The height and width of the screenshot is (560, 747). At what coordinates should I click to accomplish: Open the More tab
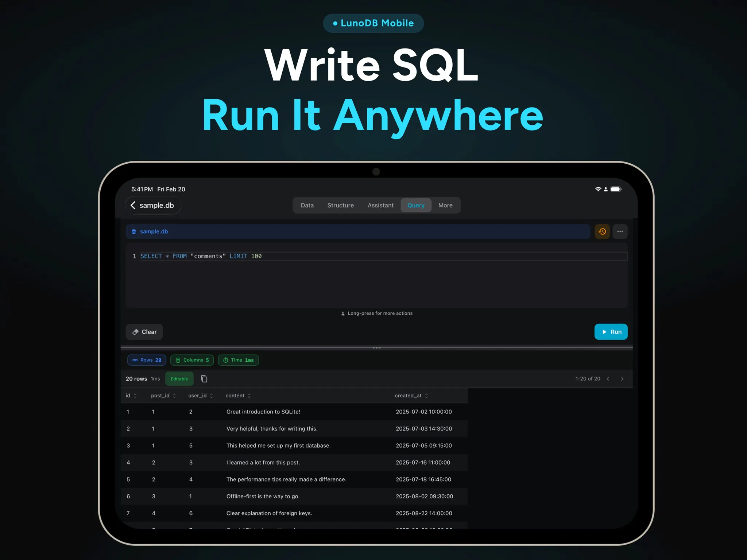click(445, 205)
